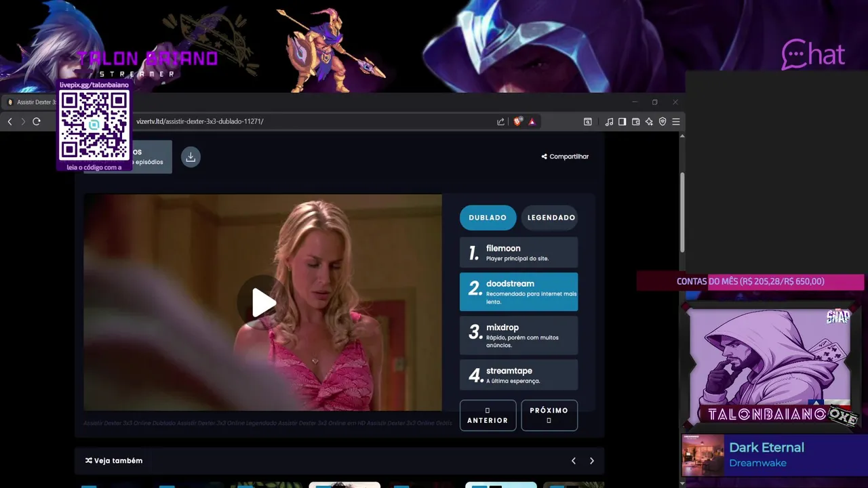
Task: Open the Leo AI sparkle icon
Action: click(649, 121)
